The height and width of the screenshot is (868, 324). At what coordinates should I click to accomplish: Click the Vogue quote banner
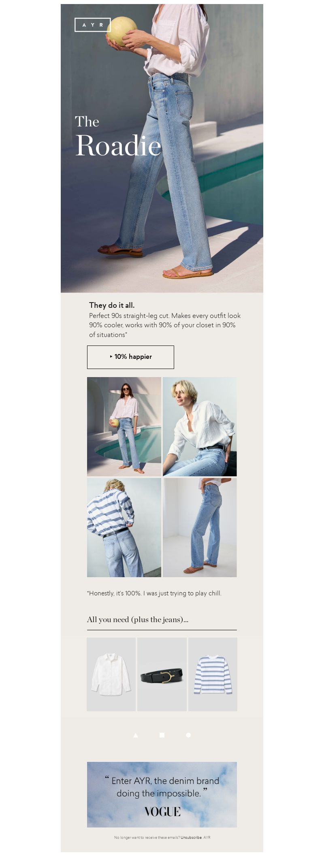tap(162, 794)
